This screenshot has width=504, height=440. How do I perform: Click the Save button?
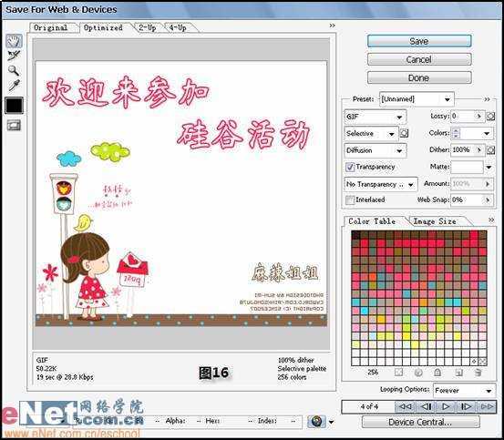click(419, 41)
